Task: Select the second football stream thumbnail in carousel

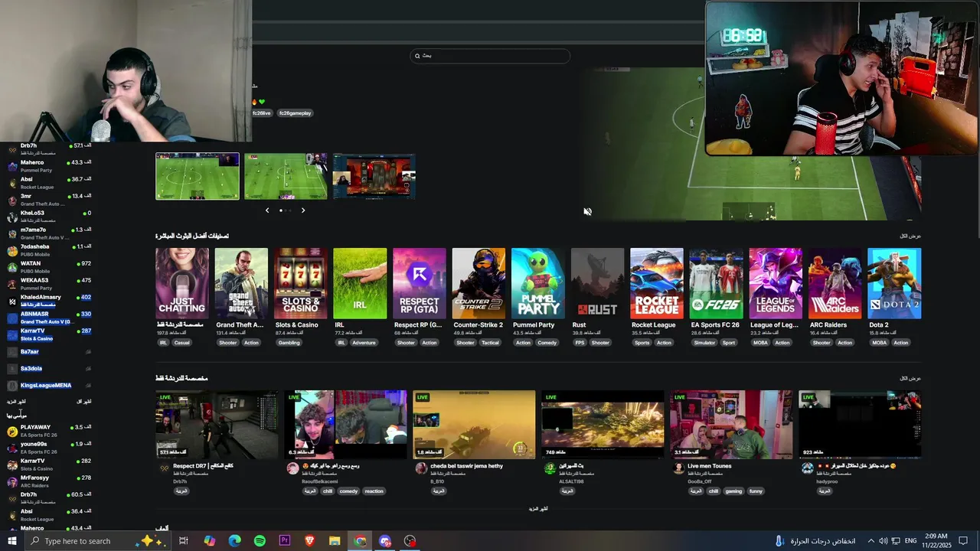Action: coord(286,176)
